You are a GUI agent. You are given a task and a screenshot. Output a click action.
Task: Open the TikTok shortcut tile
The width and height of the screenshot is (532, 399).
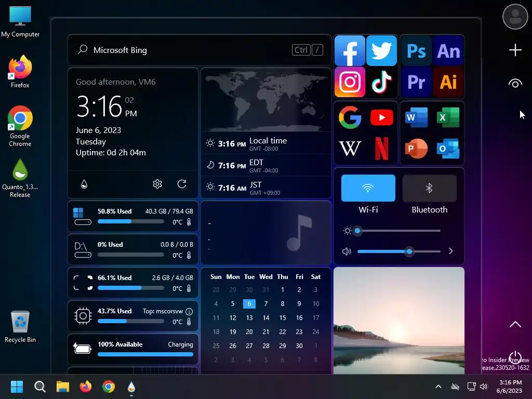(x=382, y=82)
